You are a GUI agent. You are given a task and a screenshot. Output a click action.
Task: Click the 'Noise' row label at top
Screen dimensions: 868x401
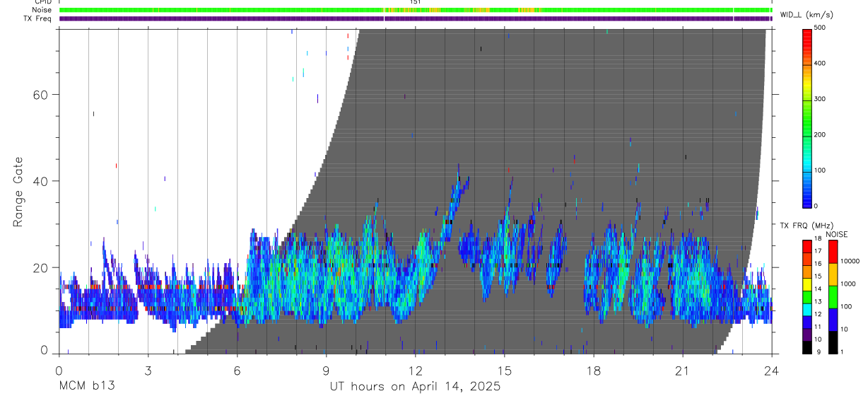(x=42, y=10)
